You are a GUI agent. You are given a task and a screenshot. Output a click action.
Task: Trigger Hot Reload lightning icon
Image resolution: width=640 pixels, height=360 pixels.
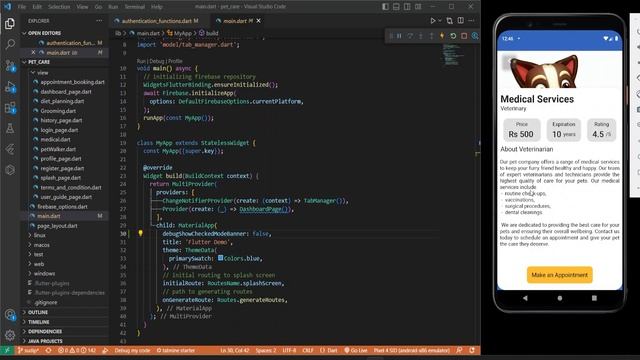pyautogui.click(x=442, y=36)
